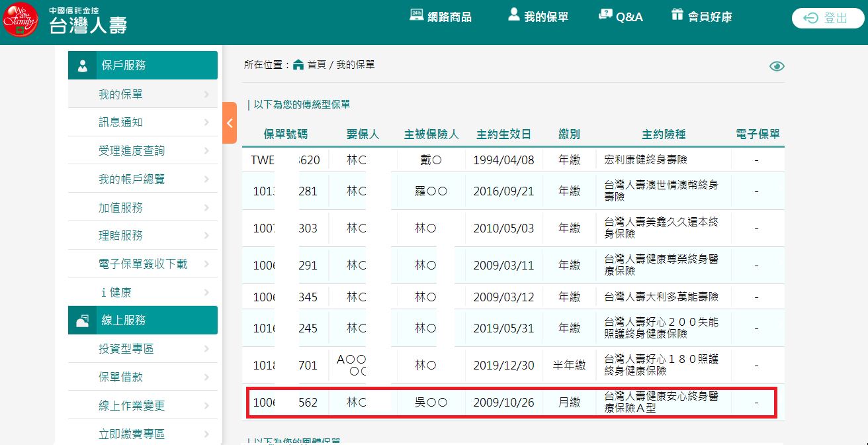This screenshot has height=445, width=868.
Task: Click the 保戶服務 section header
Action: (143, 66)
